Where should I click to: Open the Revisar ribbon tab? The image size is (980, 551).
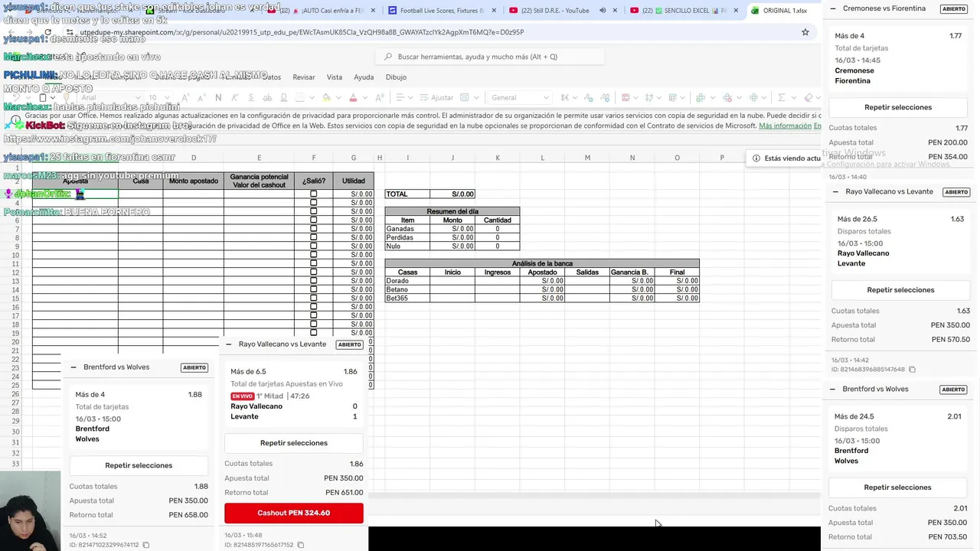[304, 77]
